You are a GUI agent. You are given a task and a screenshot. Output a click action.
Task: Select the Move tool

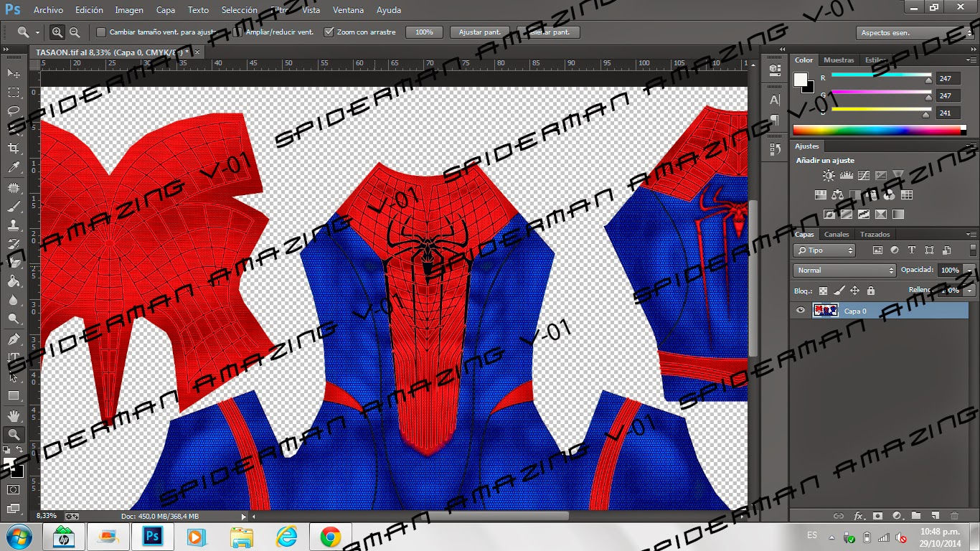point(14,74)
